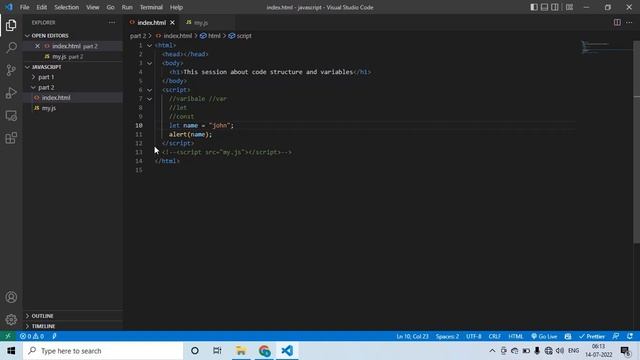Click Go Live in the status bar
The height and width of the screenshot is (360, 640).
click(544, 336)
